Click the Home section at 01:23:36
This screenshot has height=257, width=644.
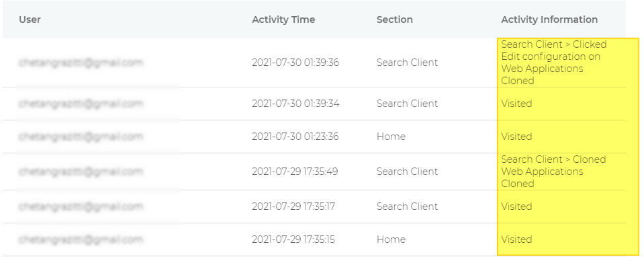[391, 137]
